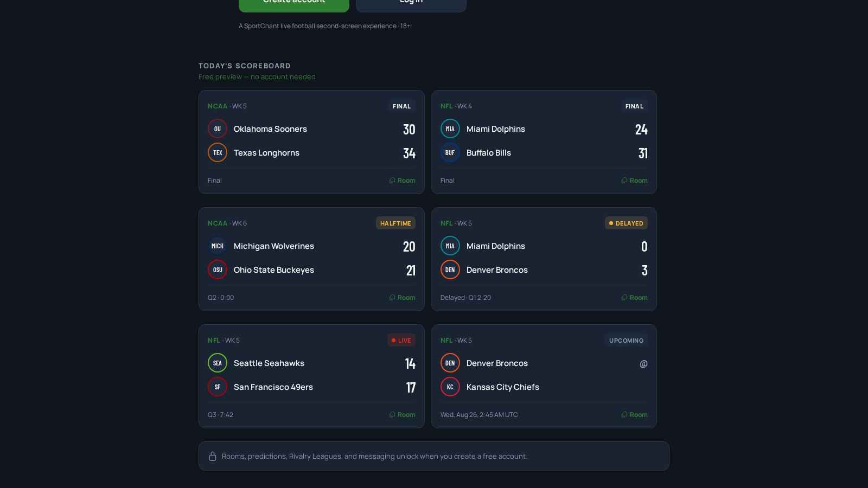Click the Oklahoma Sooners OU team badge
The height and width of the screenshot is (488, 868).
pyautogui.click(x=218, y=129)
